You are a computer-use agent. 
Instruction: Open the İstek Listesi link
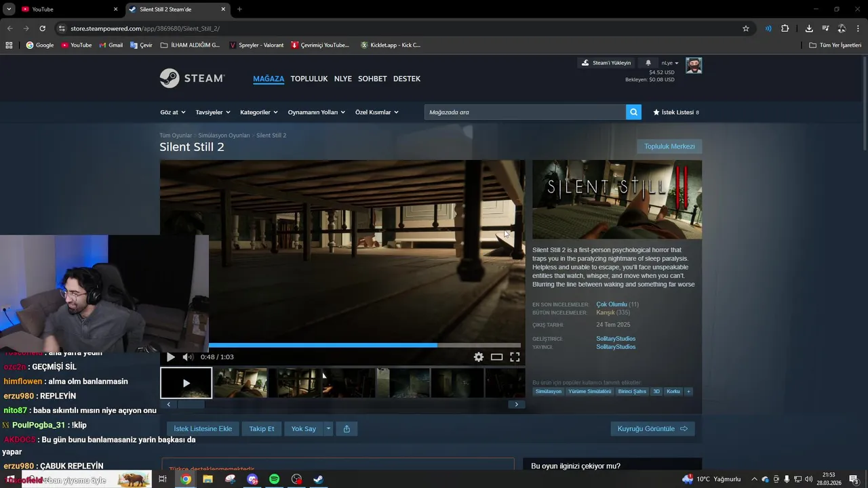tap(676, 112)
